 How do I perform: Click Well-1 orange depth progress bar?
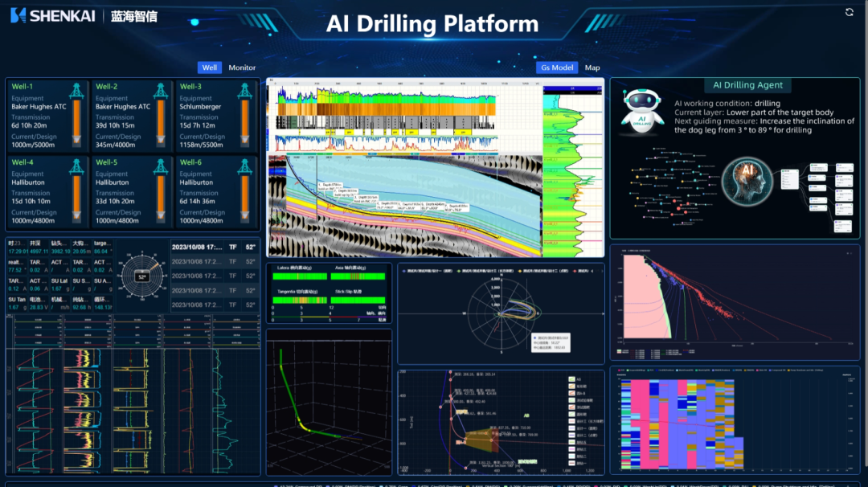coord(77,122)
